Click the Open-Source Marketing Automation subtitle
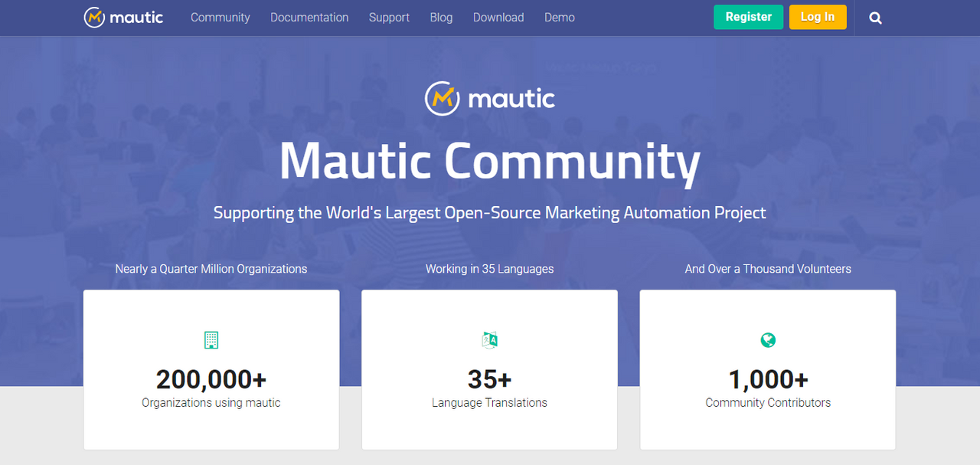 tap(490, 212)
